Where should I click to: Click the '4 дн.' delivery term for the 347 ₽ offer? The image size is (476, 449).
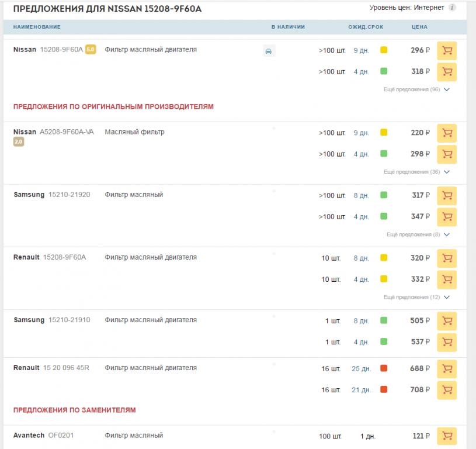362,217
